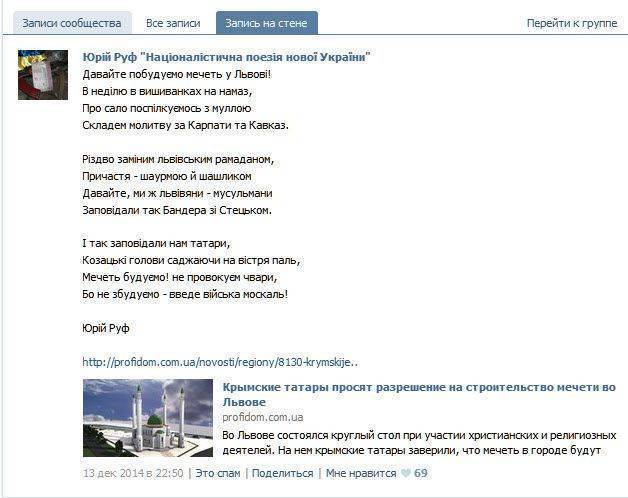The width and height of the screenshot is (628, 498).
Task: Like the post via Мне нравится
Action: tap(361, 473)
